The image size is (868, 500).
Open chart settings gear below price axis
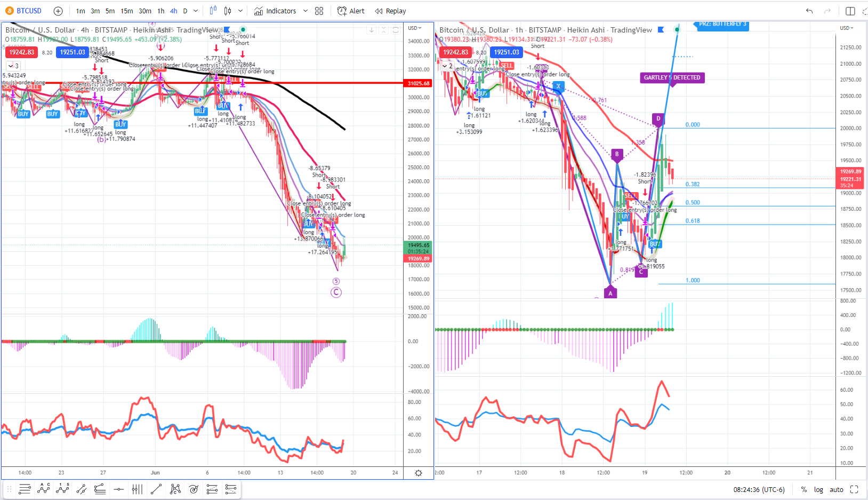pyautogui.click(x=419, y=473)
